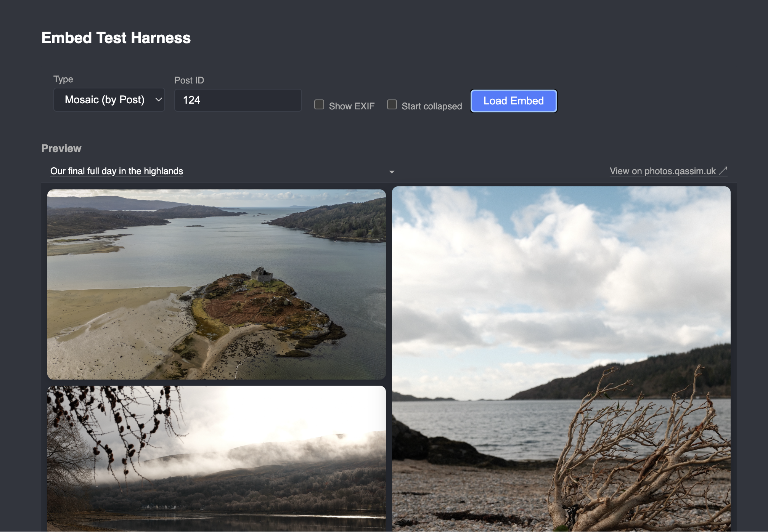
Task: Open the driftwood on pebble beach photo
Action: [x=561, y=358]
